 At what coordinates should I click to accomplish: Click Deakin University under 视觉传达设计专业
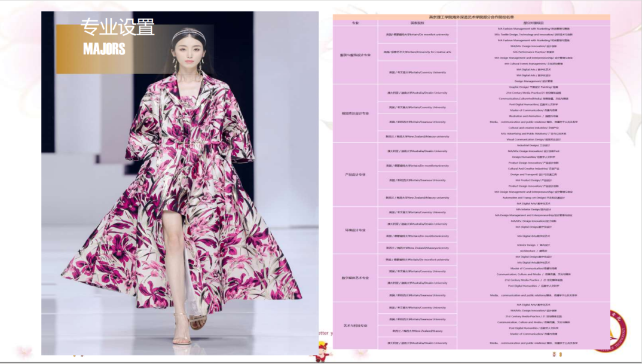pyautogui.click(x=417, y=93)
